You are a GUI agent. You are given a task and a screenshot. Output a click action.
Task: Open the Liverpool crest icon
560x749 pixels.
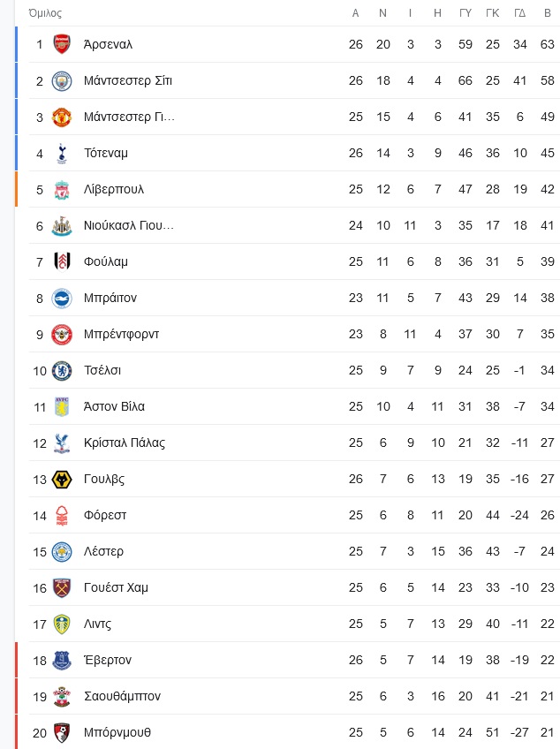[62, 190]
